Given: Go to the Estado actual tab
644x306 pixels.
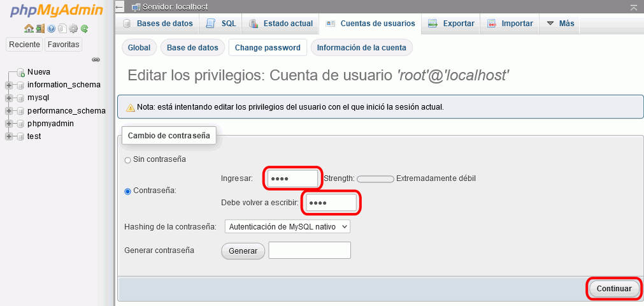Looking at the screenshot, I should pyautogui.click(x=280, y=24).
